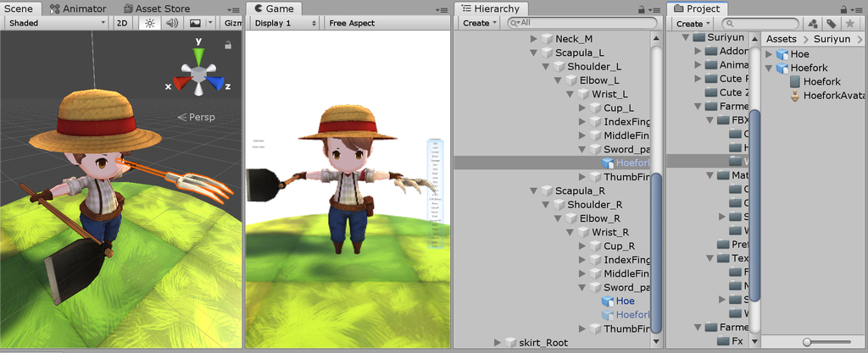Collapse the Scapula_L node

click(x=534, y=53)
